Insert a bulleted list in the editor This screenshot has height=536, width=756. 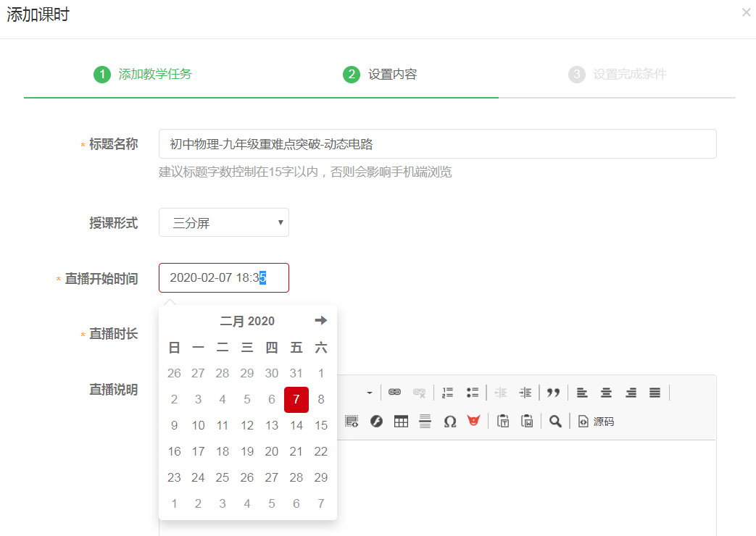(x=473, y=393)
